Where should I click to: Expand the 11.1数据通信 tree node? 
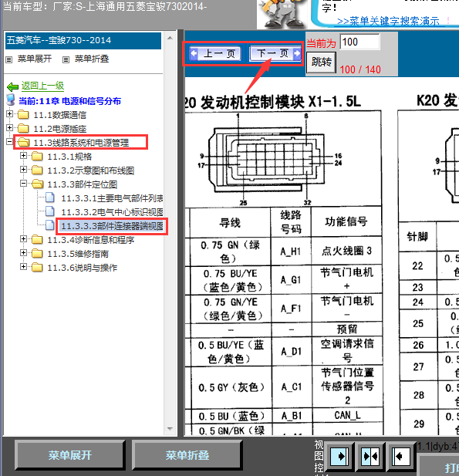tap(9, 114)
